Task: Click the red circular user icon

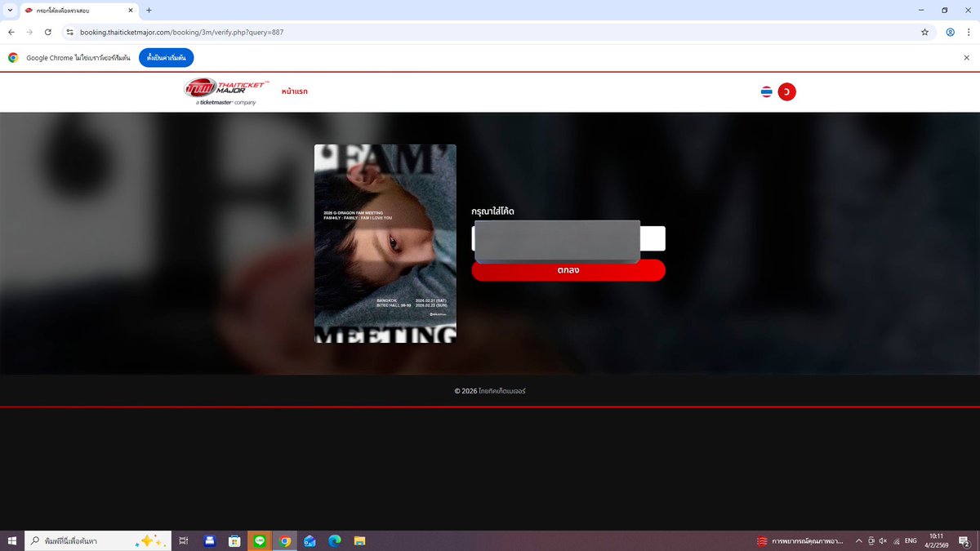Action: click(786, 92)
